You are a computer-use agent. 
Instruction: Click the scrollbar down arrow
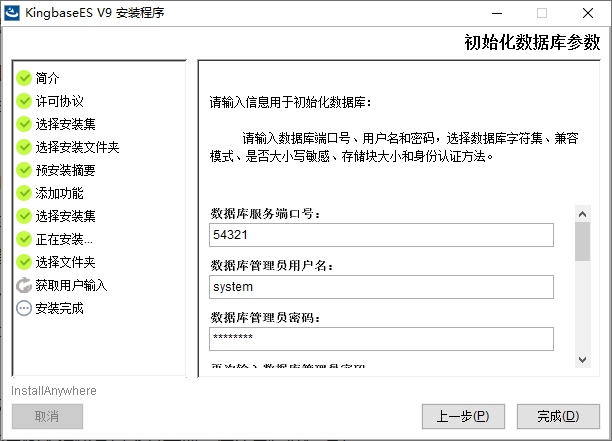tap(582, 359)
